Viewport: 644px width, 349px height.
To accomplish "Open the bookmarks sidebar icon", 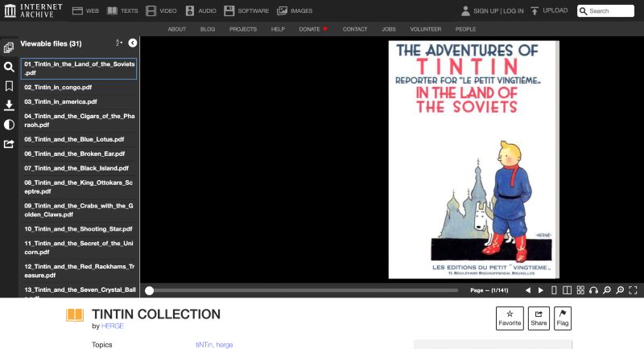I will (x=9, y=86).
